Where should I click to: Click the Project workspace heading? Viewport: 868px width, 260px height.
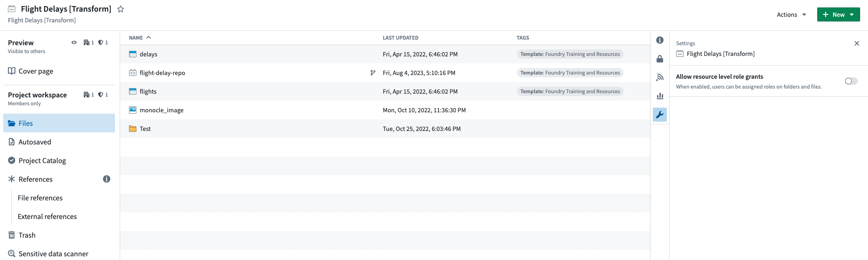pyautogui.click(x=37, y=95)
